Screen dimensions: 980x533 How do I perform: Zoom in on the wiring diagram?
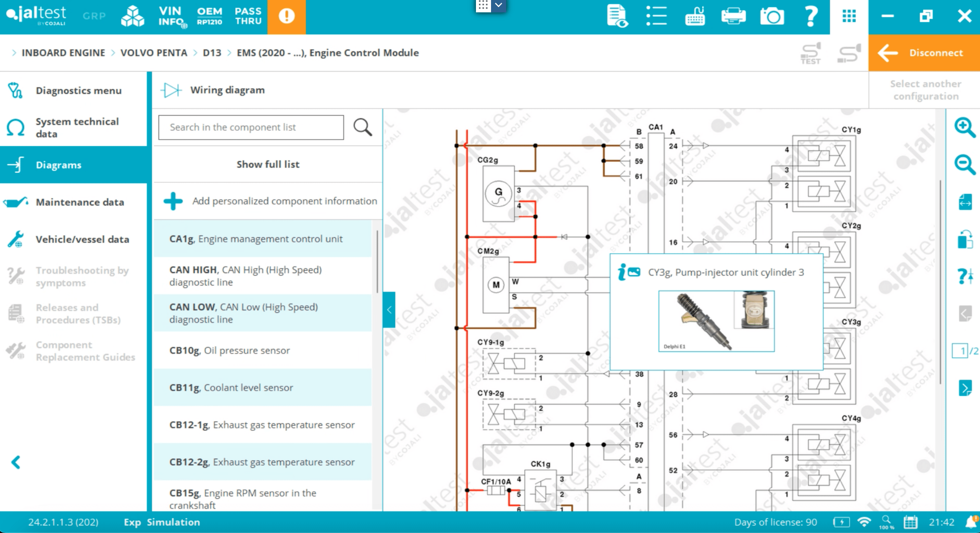point(964,127)
